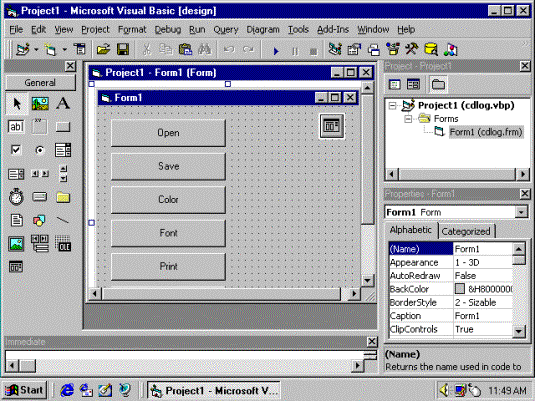Select the OptionButton control tool
The height and width of the screenshot is (401, 535).
point(40,150)
